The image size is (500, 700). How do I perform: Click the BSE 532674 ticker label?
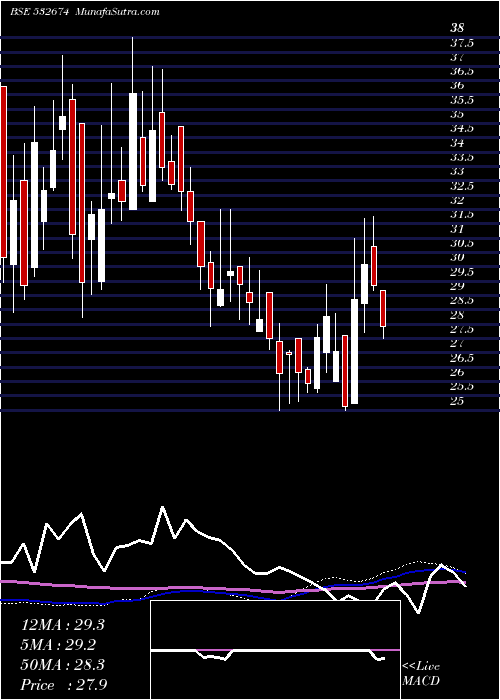[x=39, y=12]
